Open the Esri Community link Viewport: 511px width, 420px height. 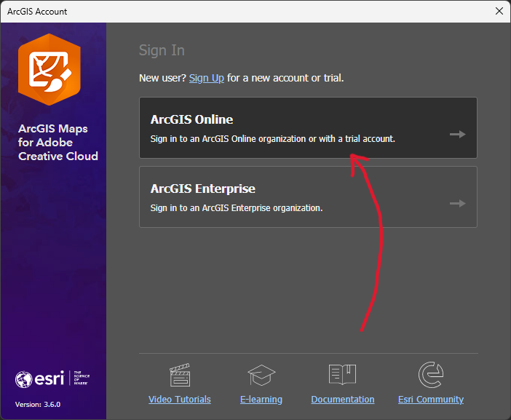click(431, 400)
